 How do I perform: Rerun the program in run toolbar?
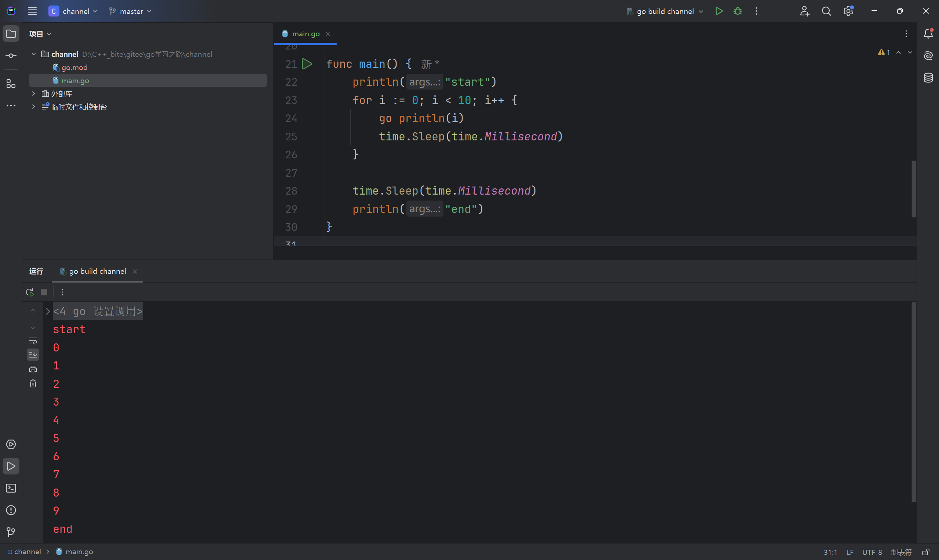[x=30, y=292]
